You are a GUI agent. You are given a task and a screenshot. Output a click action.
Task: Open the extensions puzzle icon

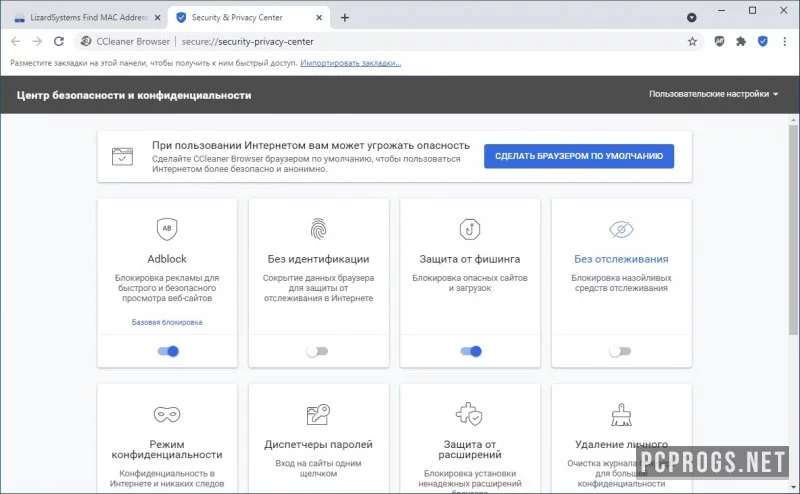pyautogui.click(x=741, y=41)
